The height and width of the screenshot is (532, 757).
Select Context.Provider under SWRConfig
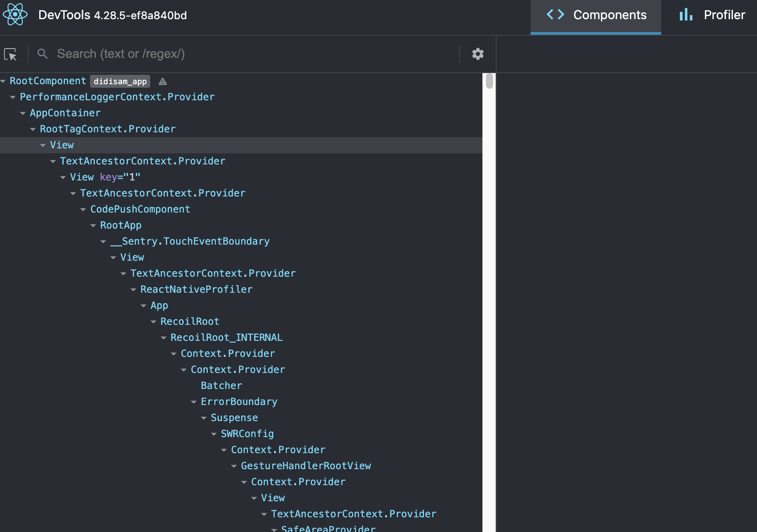pyautogui.click(x=278, y=450)
